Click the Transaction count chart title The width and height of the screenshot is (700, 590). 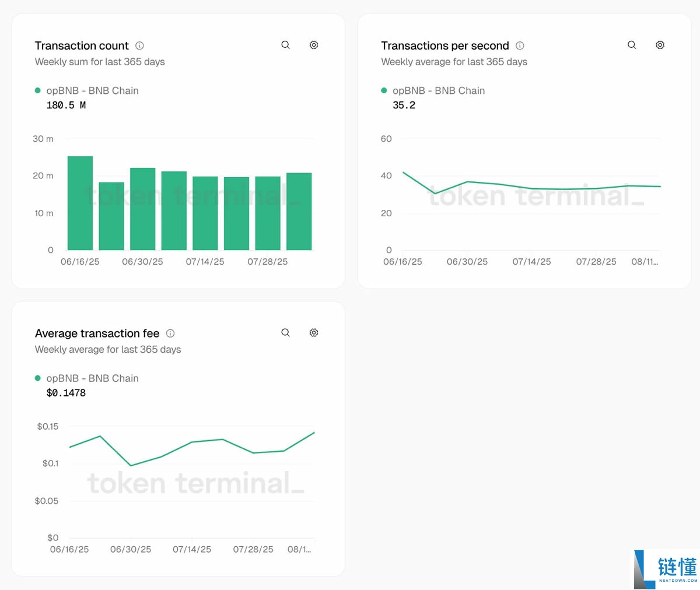point(82,45)
